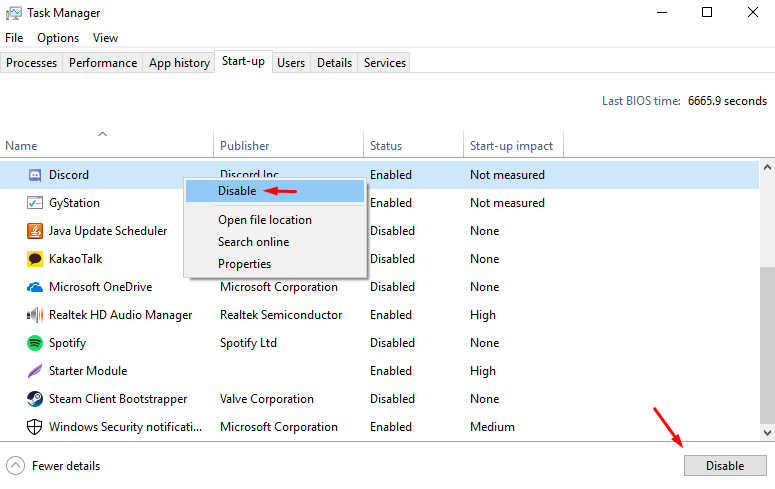Select the GyStation entry

click(x=74, y=203)
